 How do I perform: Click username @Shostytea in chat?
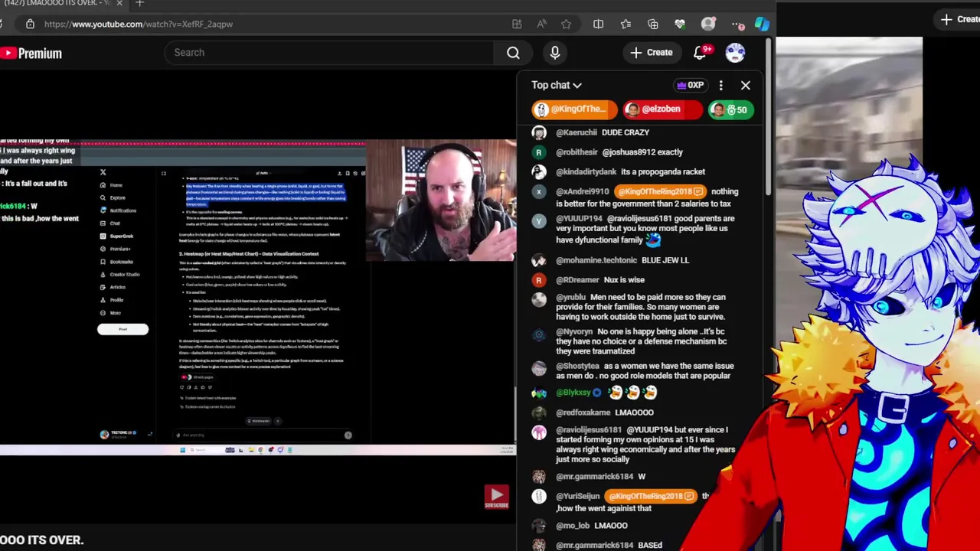(578, 366)
